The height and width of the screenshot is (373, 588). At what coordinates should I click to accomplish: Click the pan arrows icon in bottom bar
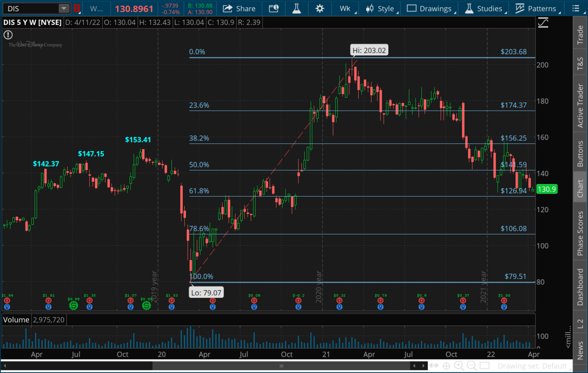[x=434, y=366]
